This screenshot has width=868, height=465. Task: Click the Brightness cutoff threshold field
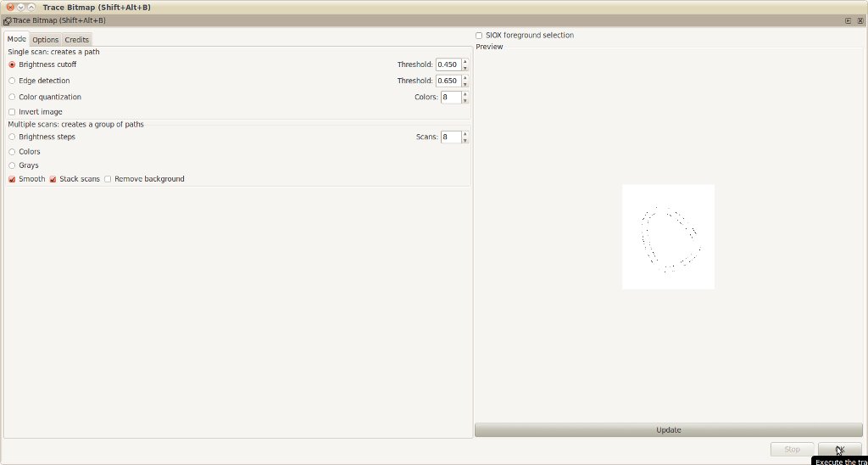click(x=448, y=64)
